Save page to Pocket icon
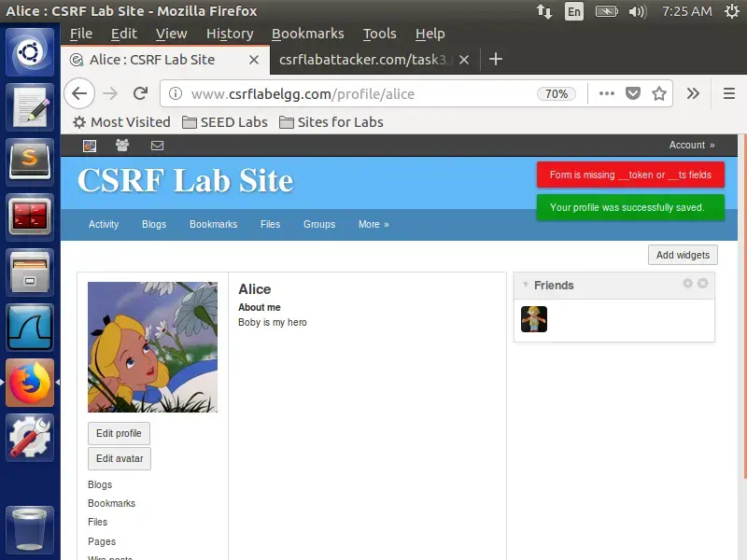This screenshot has height=560, width=747. coord(633,93)
